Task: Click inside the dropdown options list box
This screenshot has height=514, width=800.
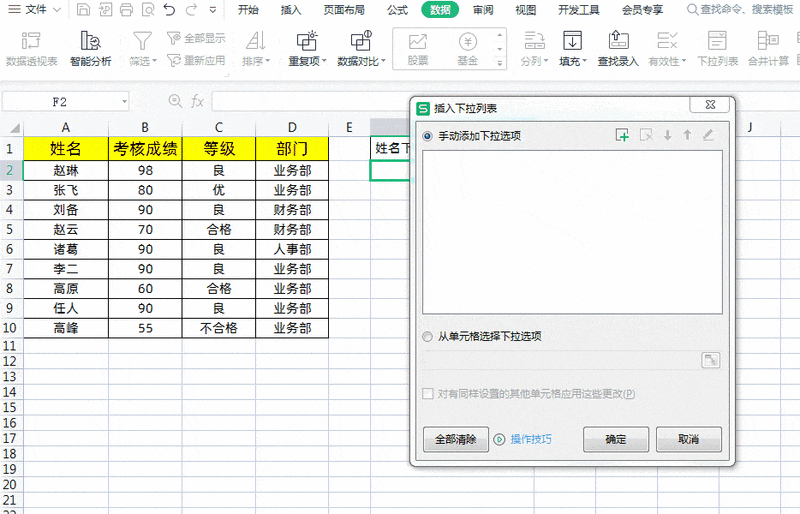Action: click(x=572, y=232)
